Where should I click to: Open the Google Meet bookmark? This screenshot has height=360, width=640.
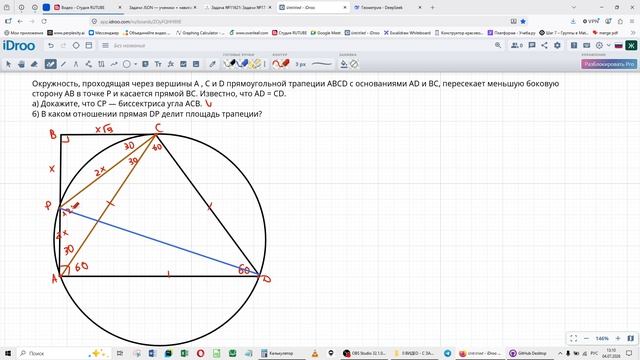coord(325,33)
